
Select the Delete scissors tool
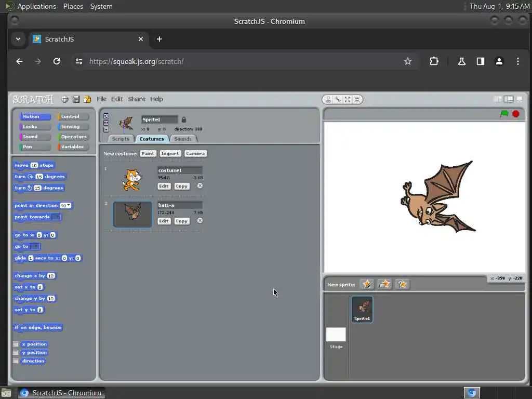(338, 99)
